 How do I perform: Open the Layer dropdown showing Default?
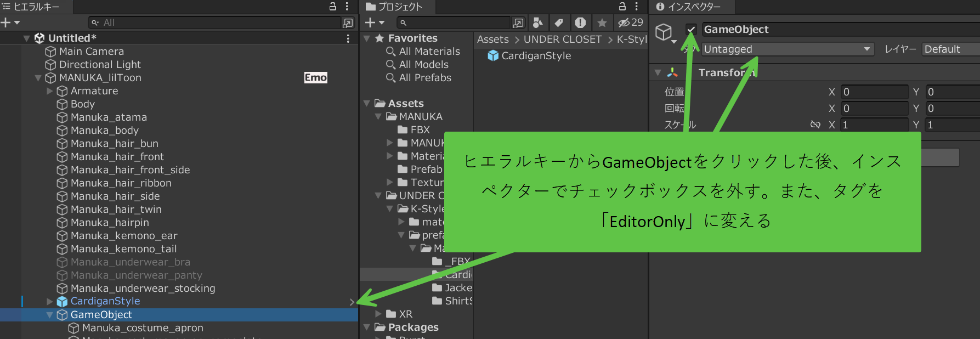951,49
